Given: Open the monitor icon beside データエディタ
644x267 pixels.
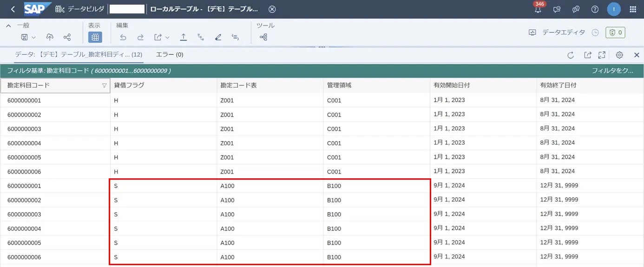Looking at the screenshot, I should 532,33.
